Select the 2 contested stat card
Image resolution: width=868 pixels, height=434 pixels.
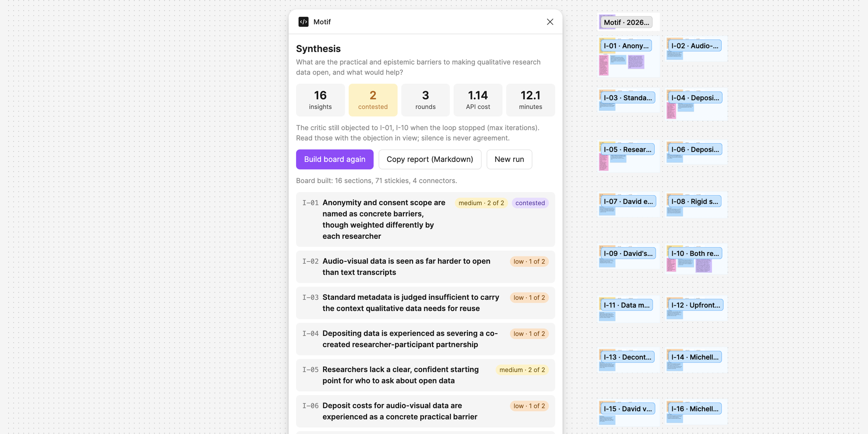pos(373,100)
